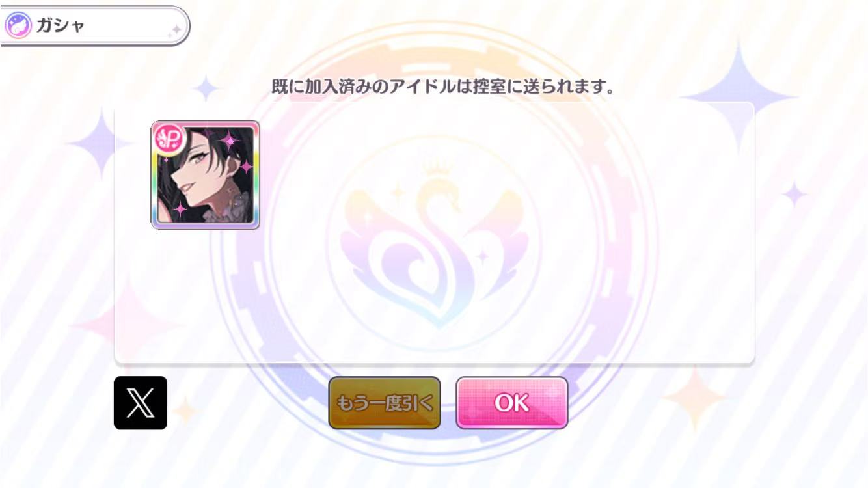Share the gacha result on X

141,403
